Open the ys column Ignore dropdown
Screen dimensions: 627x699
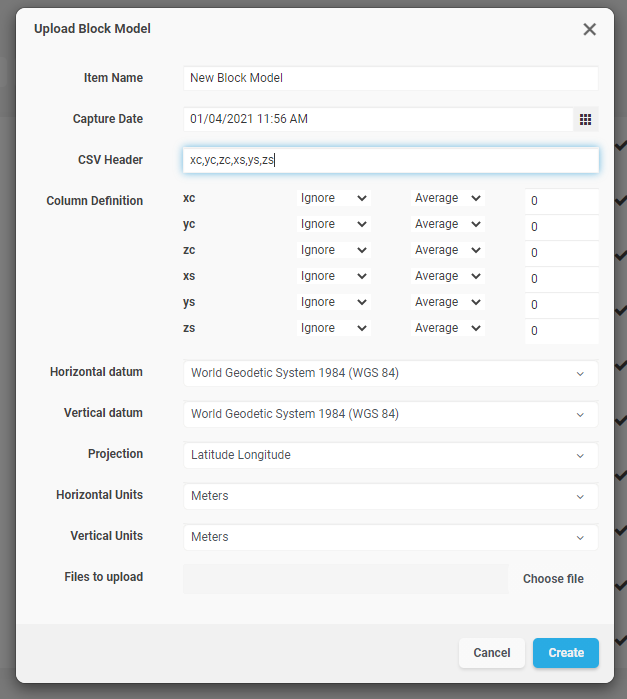[x=334, y=302]
